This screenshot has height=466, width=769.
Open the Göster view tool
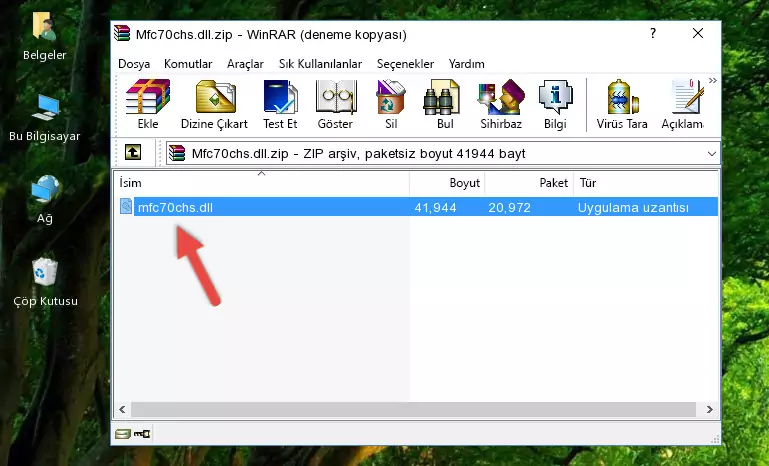point(335,104)
